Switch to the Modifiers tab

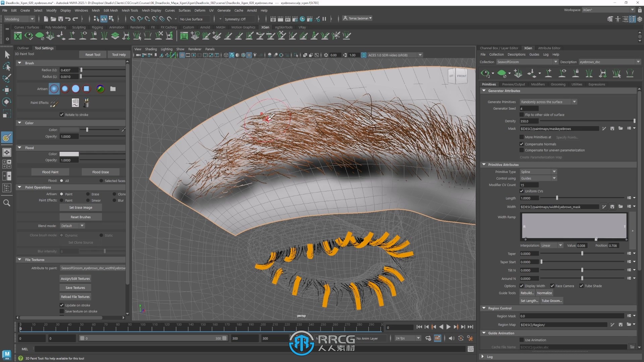[x=538, y=84]
